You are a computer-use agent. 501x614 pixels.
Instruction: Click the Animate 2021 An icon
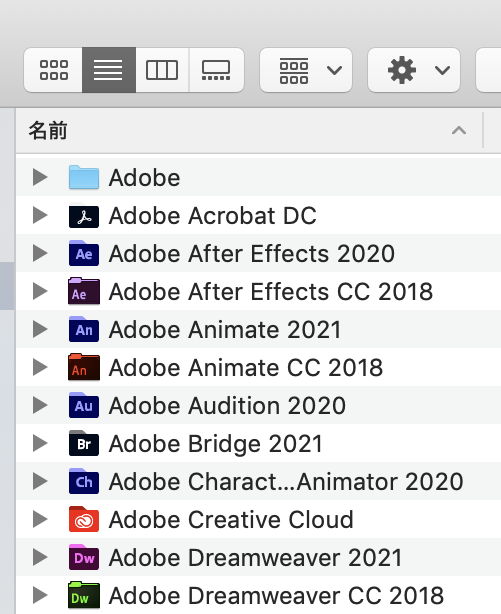pyautogui.click(x=84, y=329)
